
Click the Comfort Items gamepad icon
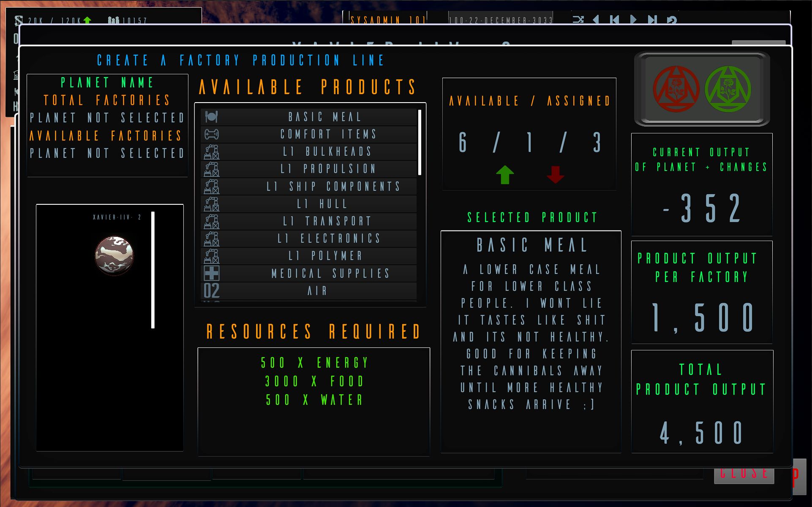[211, 134]
